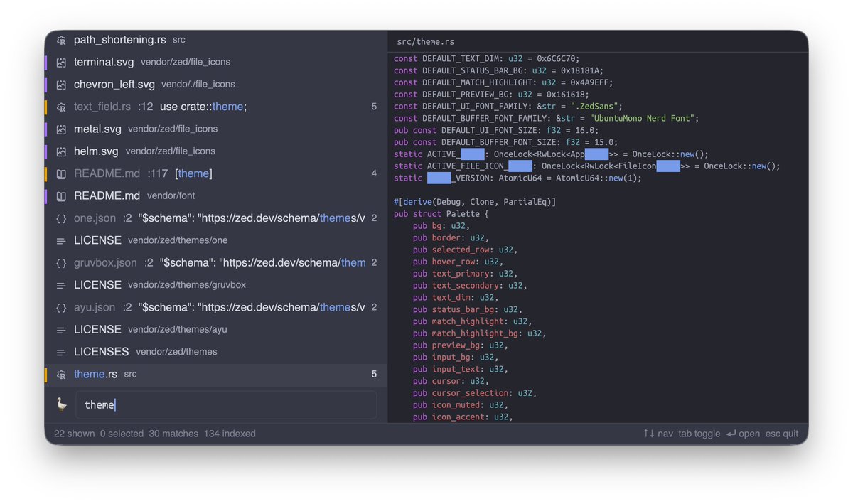Click match count 5 on theme.rs row
This screenshot has width=853, height=504.
point(374,374)
